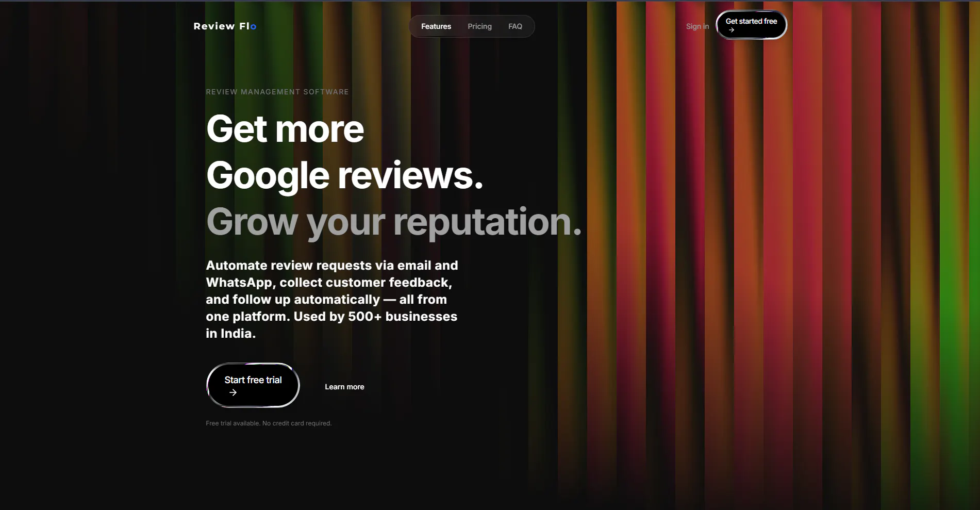Click the Sign in link
Viewport: 980px width, 510px height.
(x=697, y=26)
